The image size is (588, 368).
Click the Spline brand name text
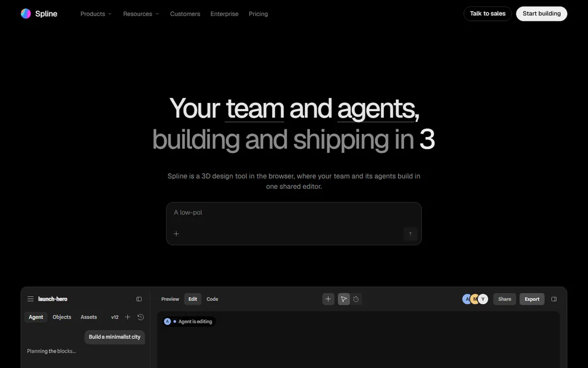click(x=46, y=14)
